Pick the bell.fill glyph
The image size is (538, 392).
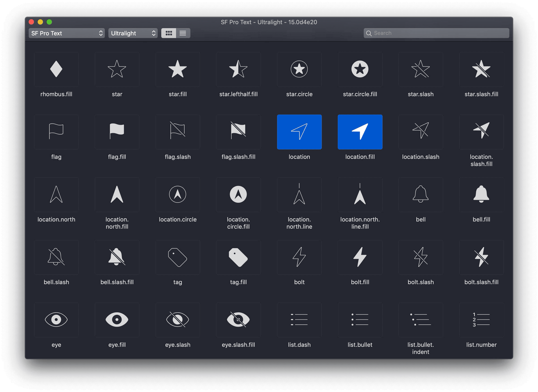(x=481, y=195)
